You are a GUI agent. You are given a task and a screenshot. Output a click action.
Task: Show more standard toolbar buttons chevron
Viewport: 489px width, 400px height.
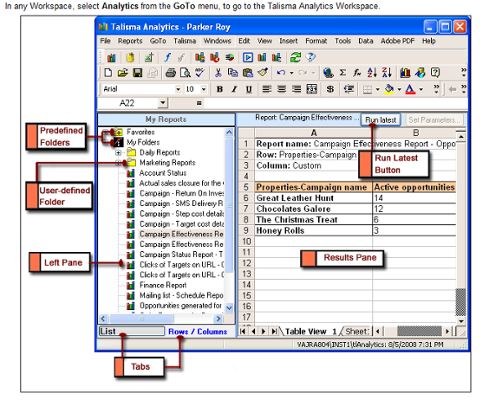pos(463,72)
